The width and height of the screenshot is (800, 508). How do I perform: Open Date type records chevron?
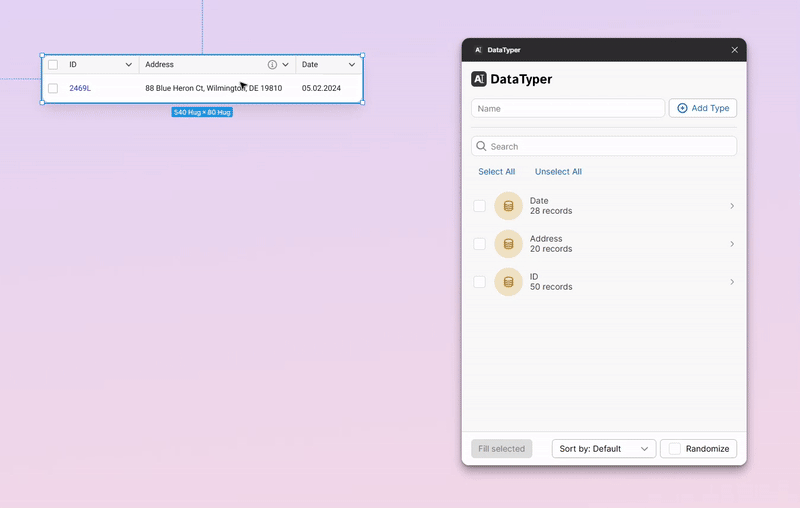point(732,206)
